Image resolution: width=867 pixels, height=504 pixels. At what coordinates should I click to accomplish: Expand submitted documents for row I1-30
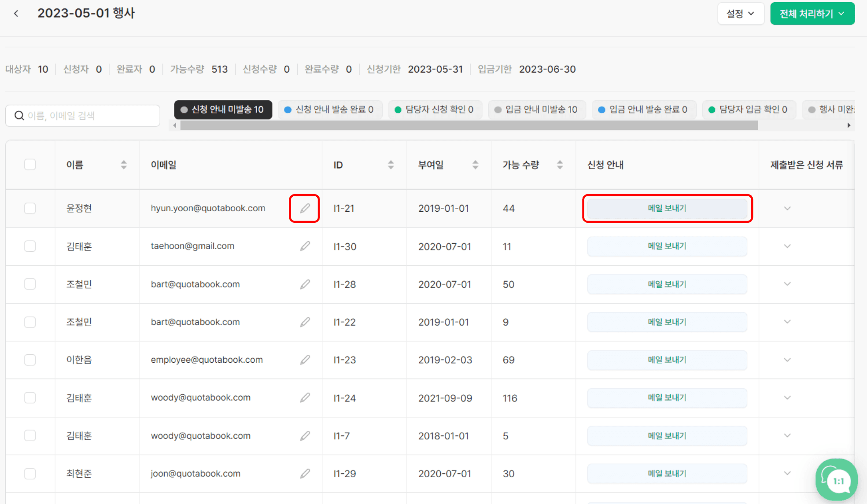tap(787, 246)
